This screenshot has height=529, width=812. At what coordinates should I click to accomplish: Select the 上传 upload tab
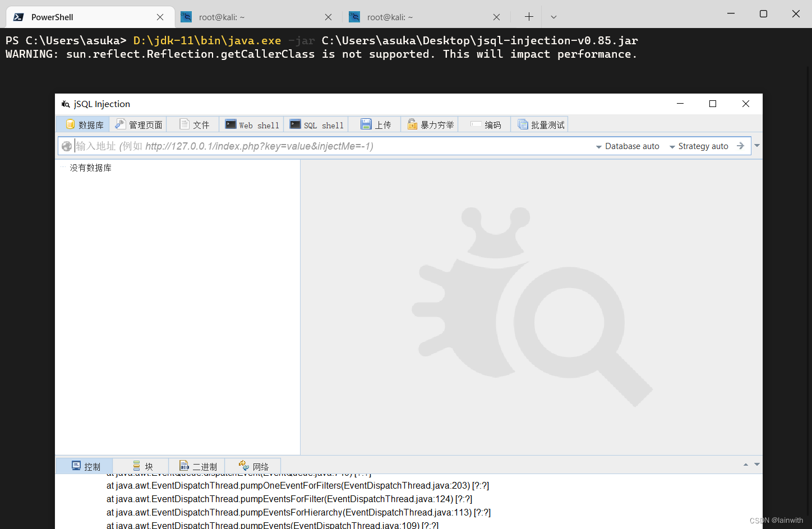375,124
